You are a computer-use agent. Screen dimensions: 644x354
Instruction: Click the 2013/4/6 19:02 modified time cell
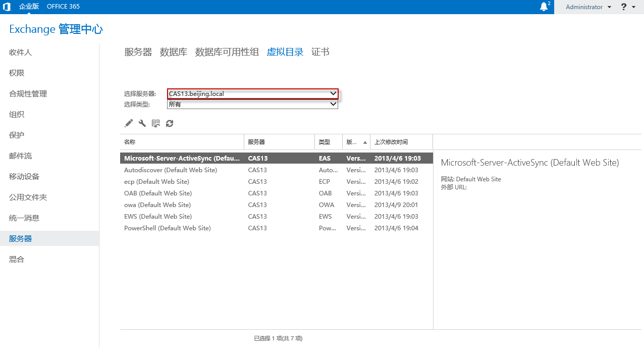click(x=396, y=182)
